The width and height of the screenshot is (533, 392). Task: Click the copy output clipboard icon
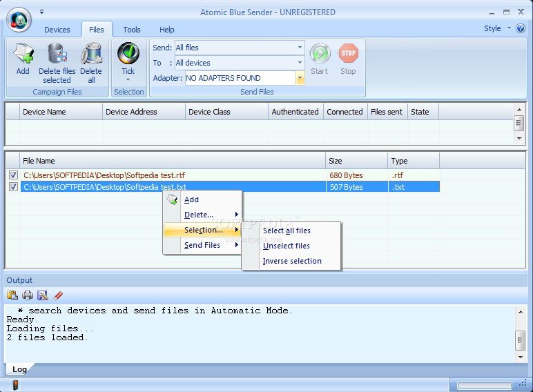pyautogui.click(x=12, y=295)
